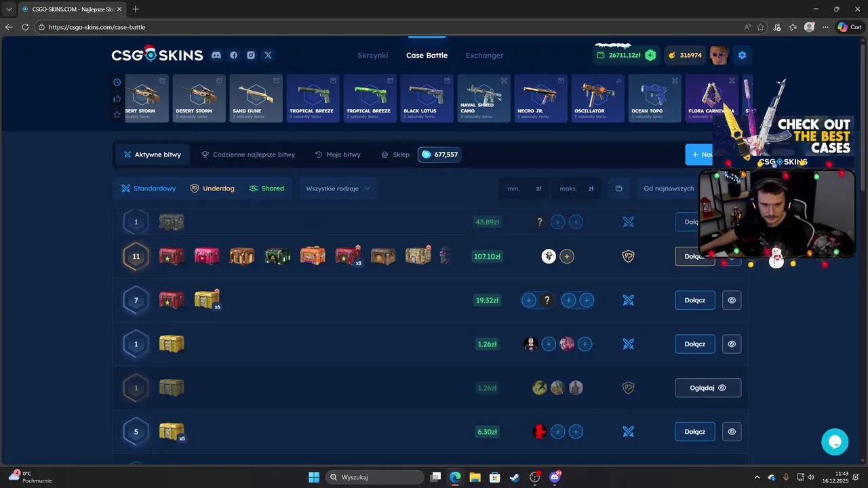Click the eye icon in the 6.30zł row
The width and height of the screenshot is (868, 488).
[x=732, y=431]
